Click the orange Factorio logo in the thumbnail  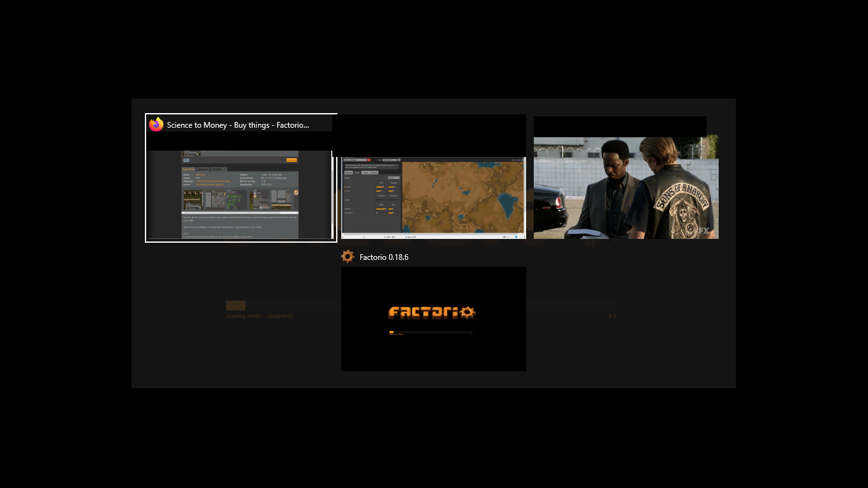point(432,312)
